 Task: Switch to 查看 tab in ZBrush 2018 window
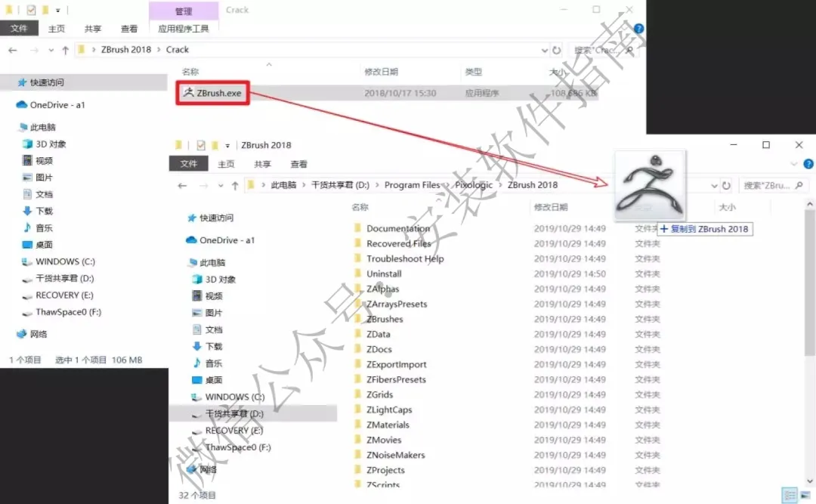298,164
